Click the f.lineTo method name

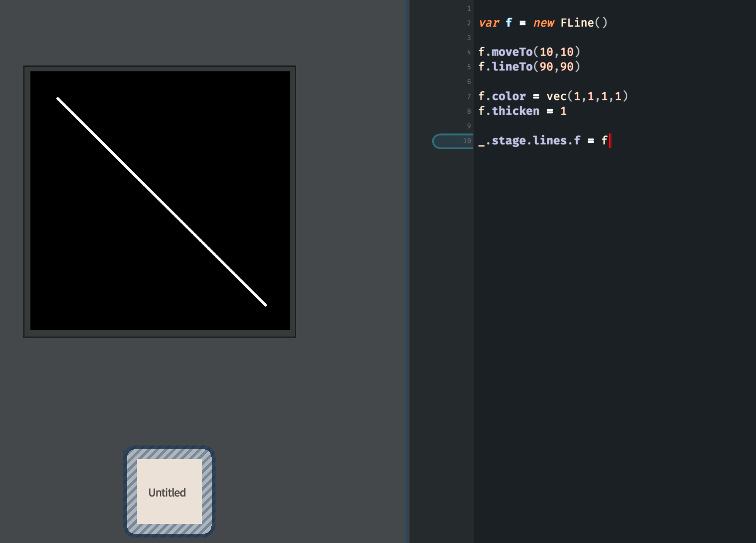(511, 67)
